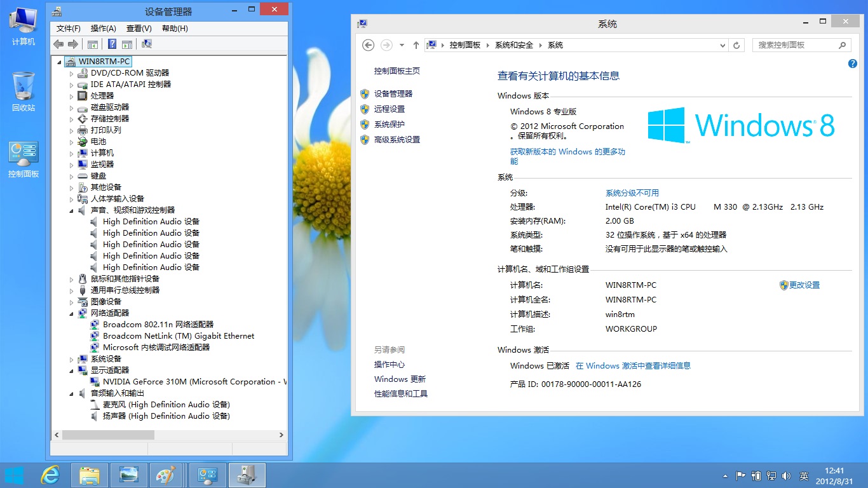This screenshot has width=868, height=488.
Task: Expand DVD/CD-ROM 驱动器 node
Action: tap(72, 73)
